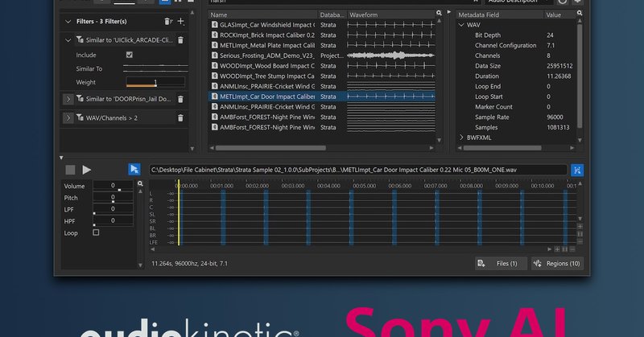Click the LPF slider
This screenshot has height=337, width=644.
pos(113,209)
